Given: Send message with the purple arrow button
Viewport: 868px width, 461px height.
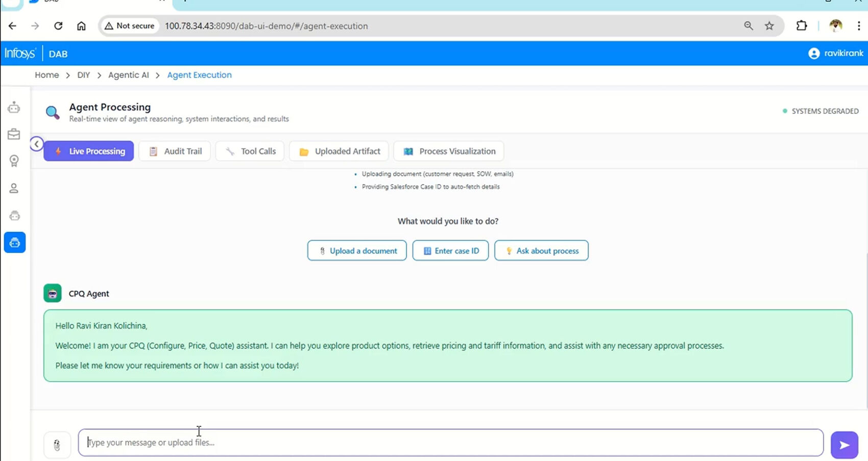Looking at the screenshot, I should [x=844, y=445].
